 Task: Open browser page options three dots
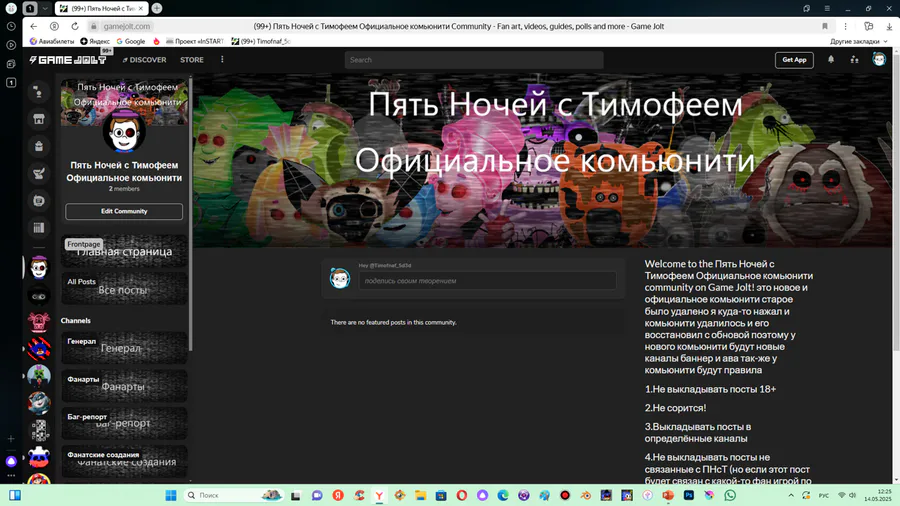point(845,26)
